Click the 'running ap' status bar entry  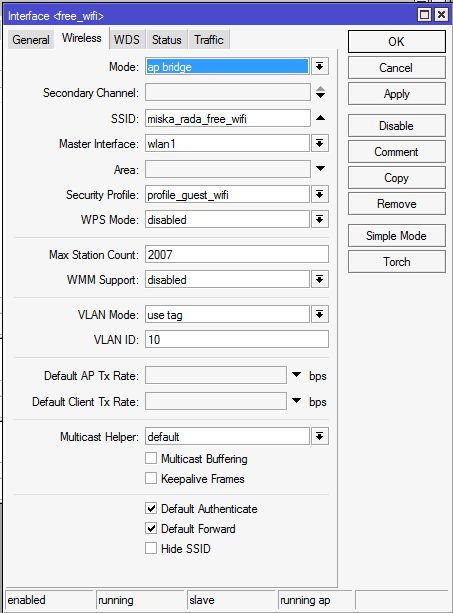[315, 600]
